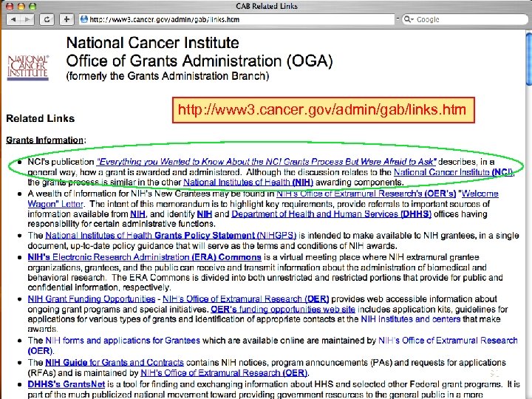Screen dimensions: 532x399
Task: Reload the page with the refresh button
Action: click(47, 19)
